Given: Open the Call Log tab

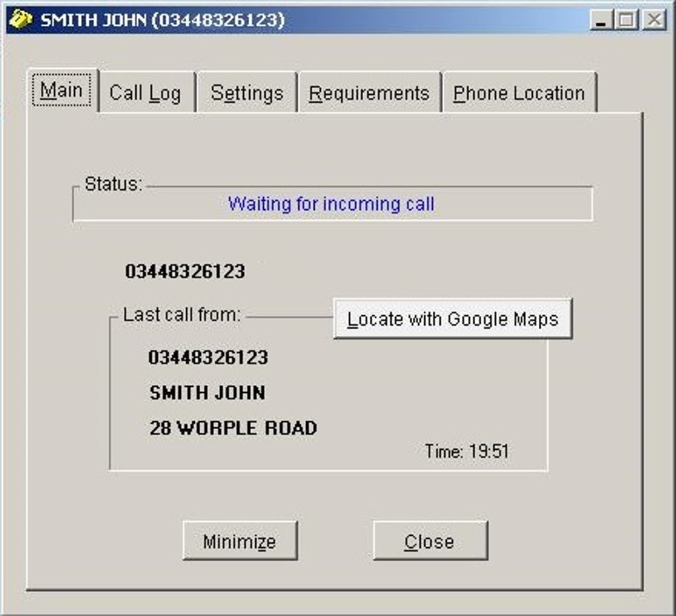Looking at the screenshot, I should pyautogui.click(x=146, y=93).
